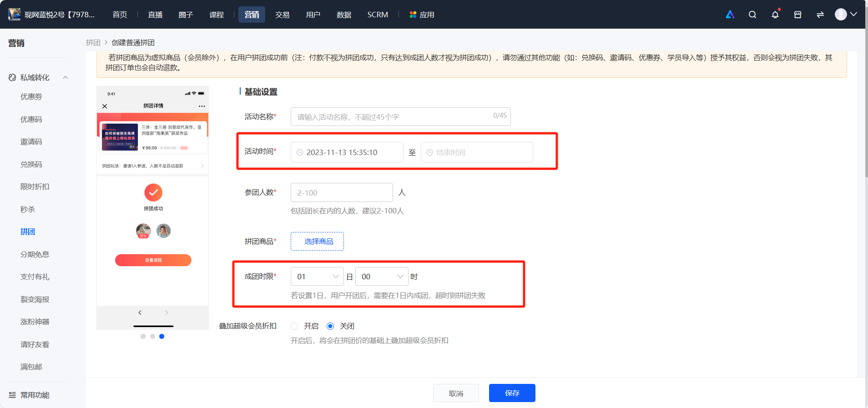Click the blue 保存 button
The height and width of the screenshot is (408, 868).
(x=512, y=393)
